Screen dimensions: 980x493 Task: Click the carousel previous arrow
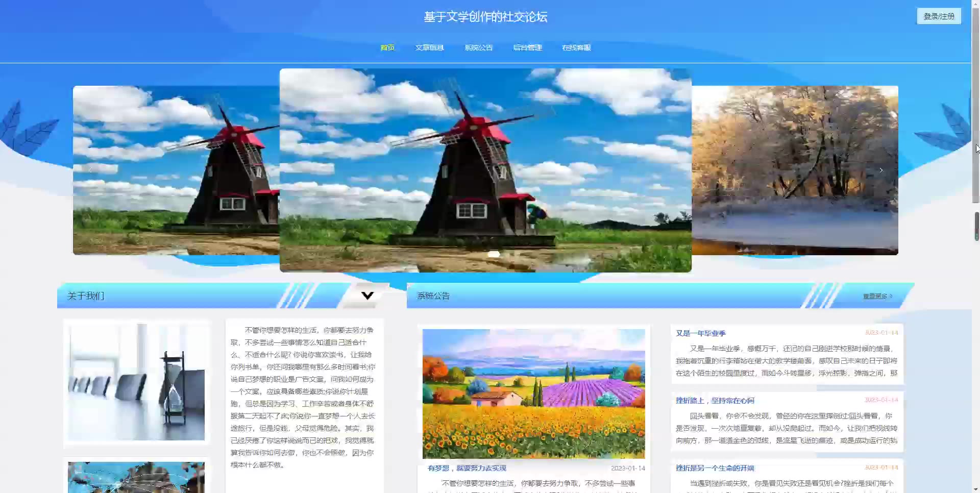90,170
